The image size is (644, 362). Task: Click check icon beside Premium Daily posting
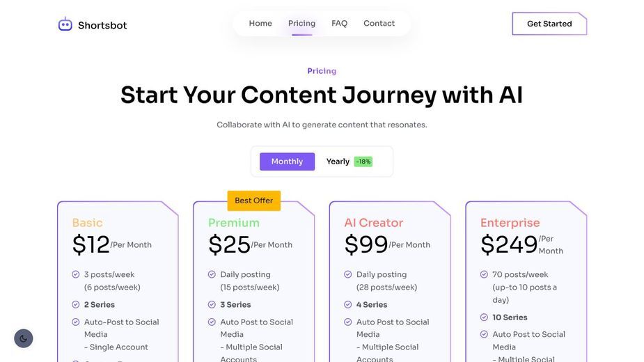(212, 274)
